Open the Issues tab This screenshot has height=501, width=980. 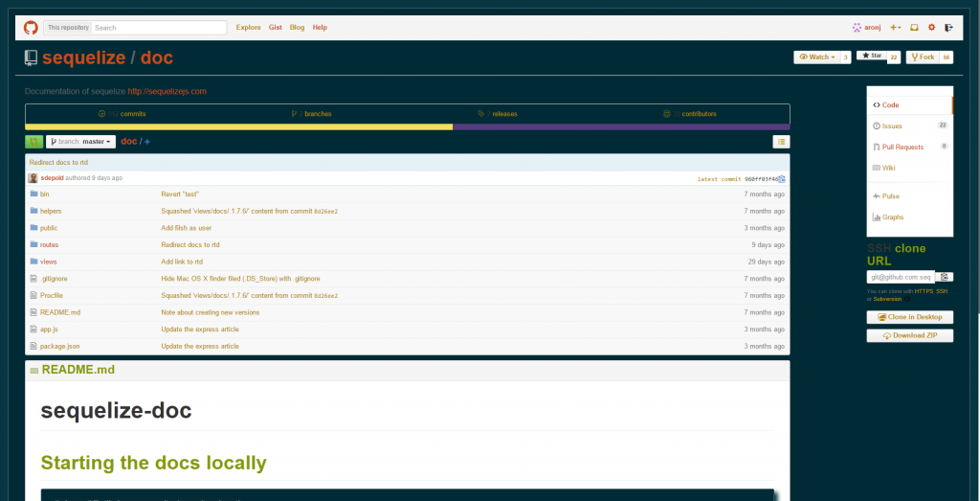click(910, 125)
